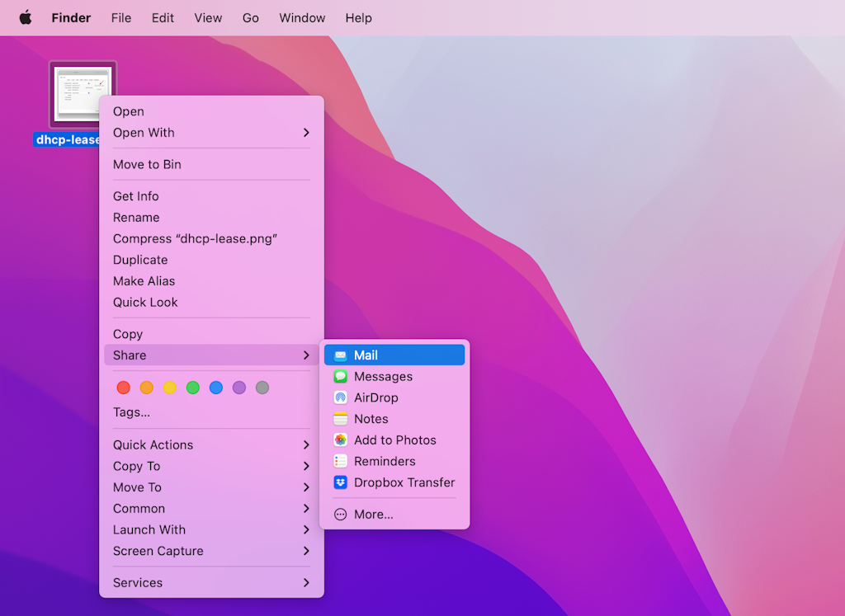The image size is (845, 616).
Task: Click the Notes app icon
Action: 341,419
